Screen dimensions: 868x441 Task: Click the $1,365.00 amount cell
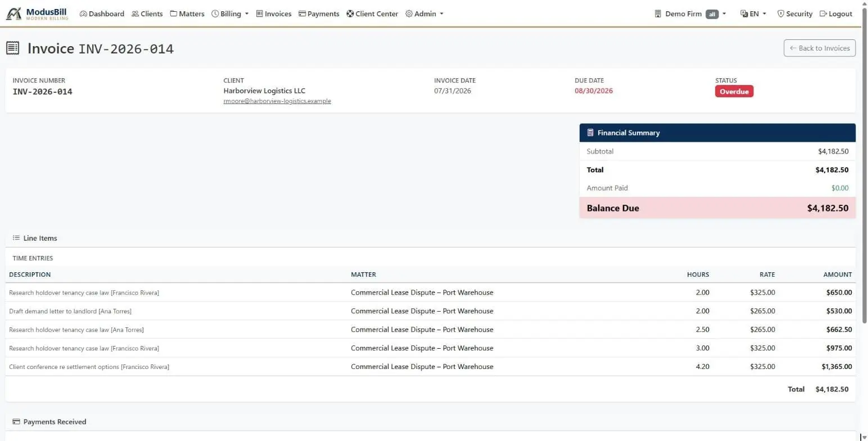click(x=837, y=367)
